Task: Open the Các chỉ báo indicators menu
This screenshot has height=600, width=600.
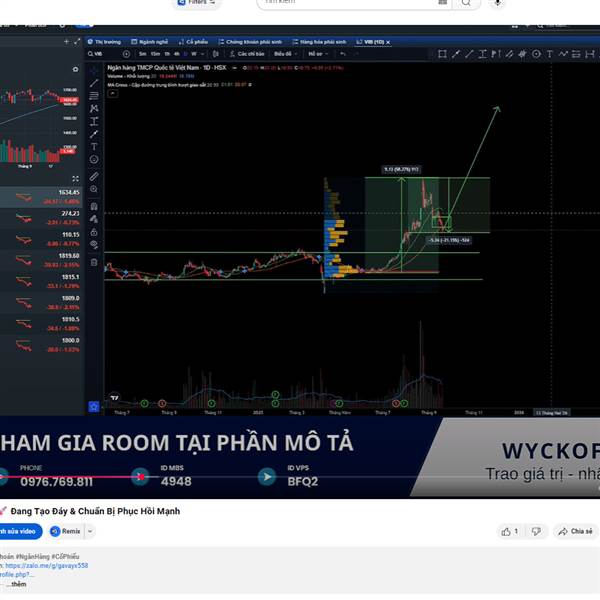Action: point(247,54)
